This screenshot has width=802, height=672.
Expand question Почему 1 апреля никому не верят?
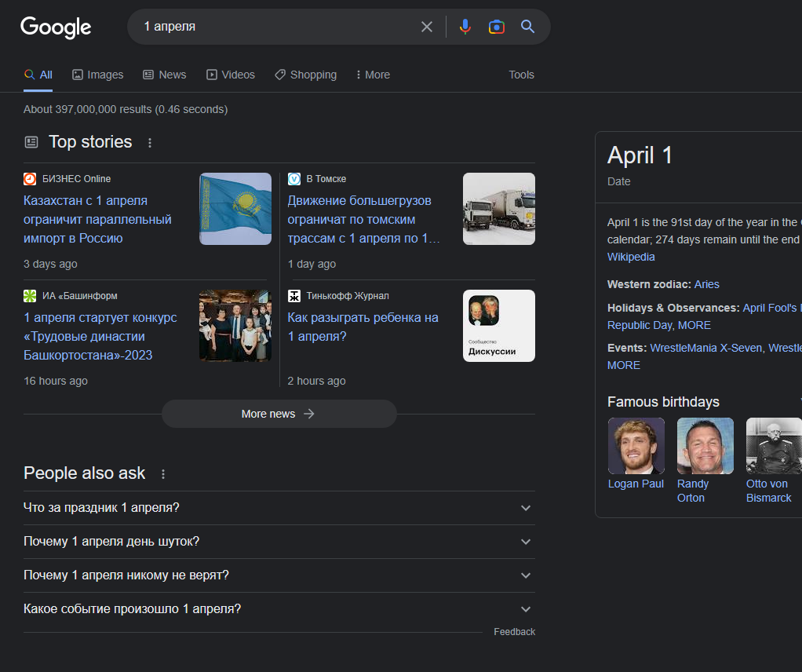click(x=279, y=575)
